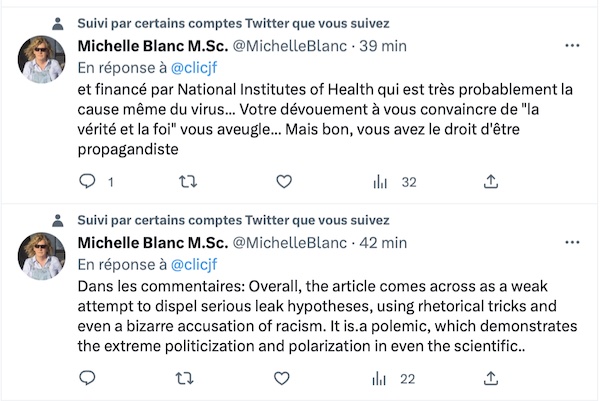View analytics showing 22 views
This screenshot has height=401, width=600.
click(393, 379)
